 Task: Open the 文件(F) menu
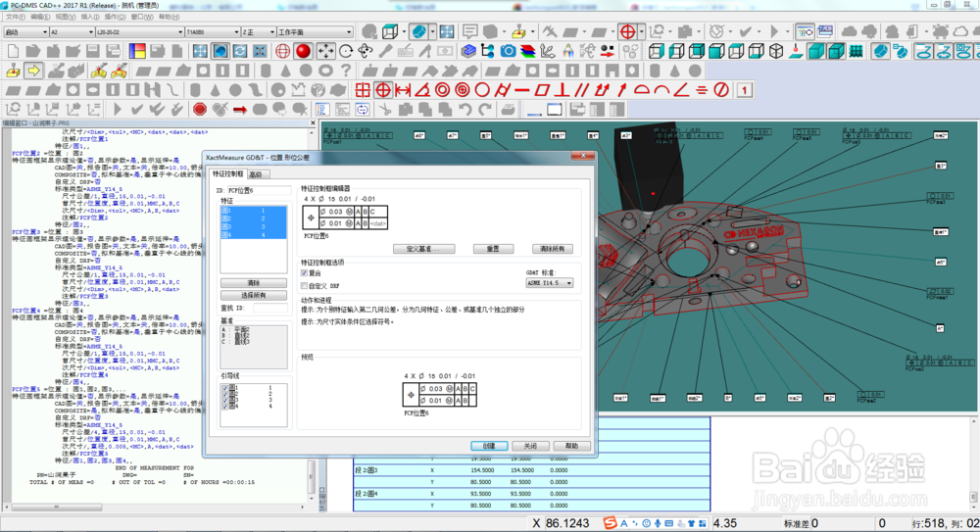pyautogui.click(x=15, y=17)
